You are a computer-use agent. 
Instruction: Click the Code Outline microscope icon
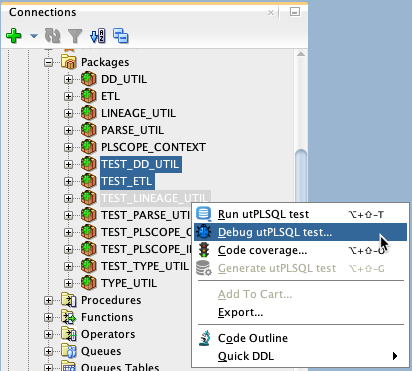tap(204, 338)
